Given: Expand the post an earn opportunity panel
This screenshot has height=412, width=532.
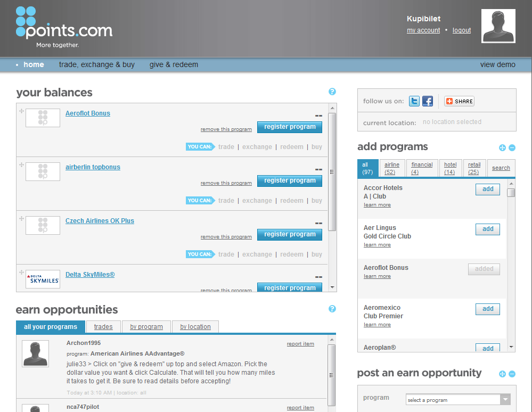Looking at the screenshot, I should pyautogui.click(x=502, y=374).
